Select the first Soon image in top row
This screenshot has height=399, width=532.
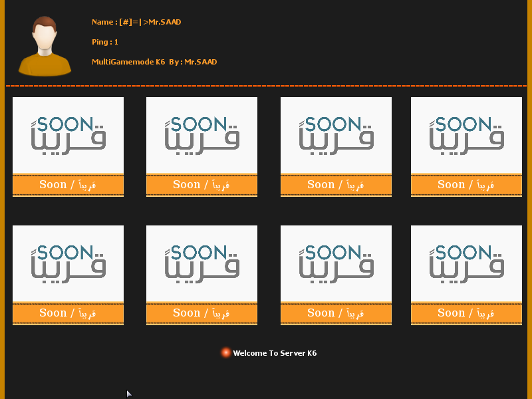click(x=68, y=135)
